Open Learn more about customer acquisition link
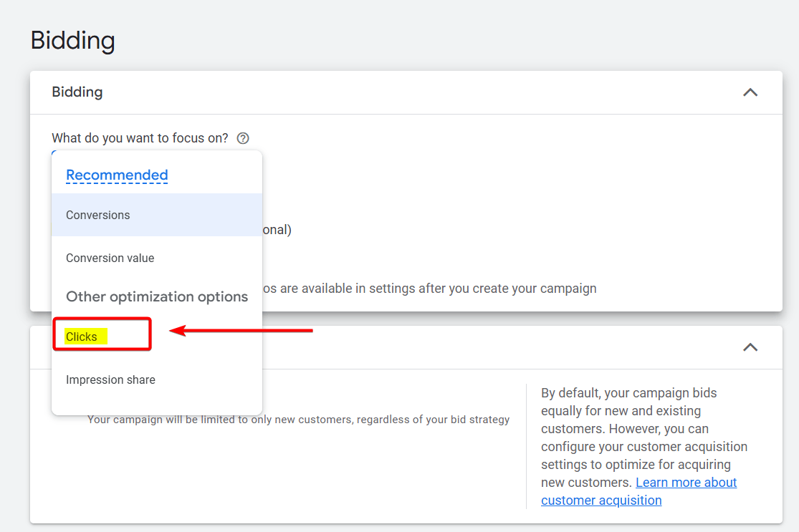The image size is (799, 532). (x=686, y=483)
